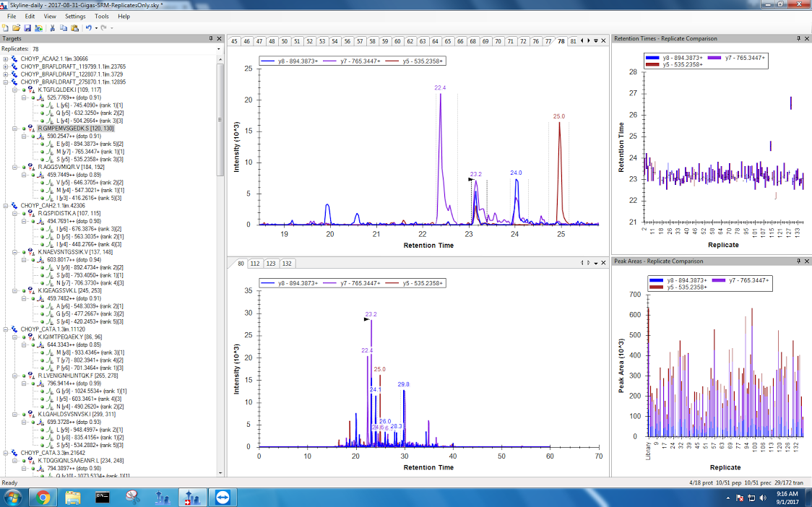Close the Retention Times Replicate Comparison panel
Viewport: 812px width, 507px height.
[x=807, y=38]
